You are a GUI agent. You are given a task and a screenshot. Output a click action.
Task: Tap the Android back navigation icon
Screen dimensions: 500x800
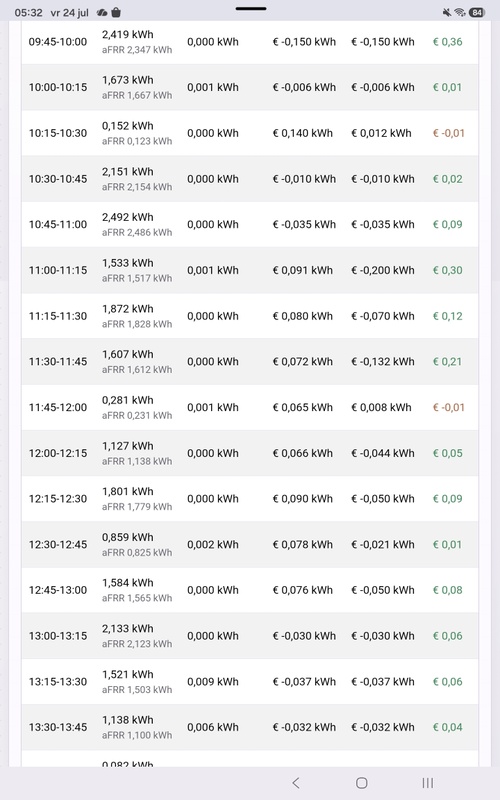click(296, 783)
